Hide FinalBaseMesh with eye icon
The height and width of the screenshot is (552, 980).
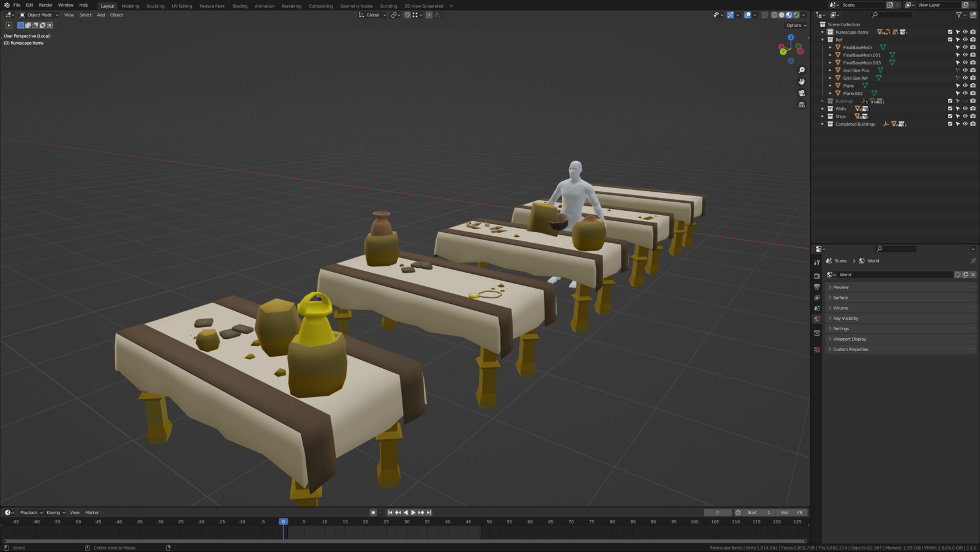click(x=965, y=47)
